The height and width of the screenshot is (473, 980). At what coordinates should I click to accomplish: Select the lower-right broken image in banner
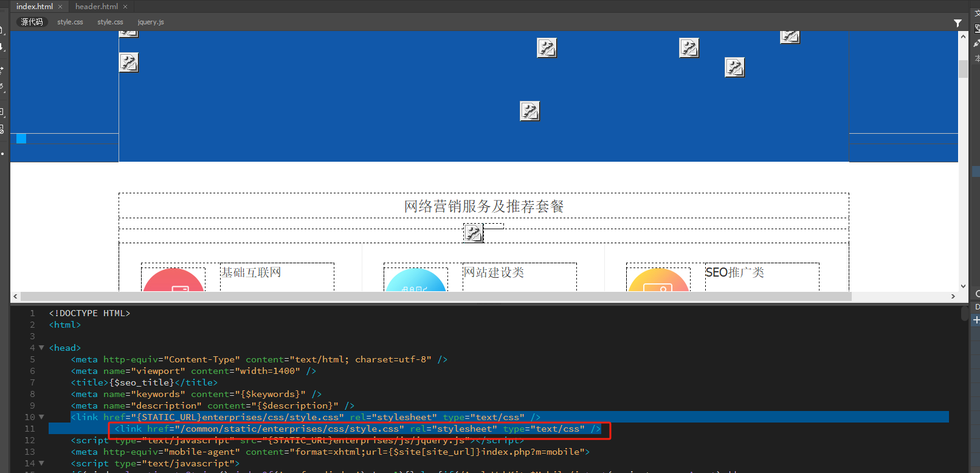(734, 67)
